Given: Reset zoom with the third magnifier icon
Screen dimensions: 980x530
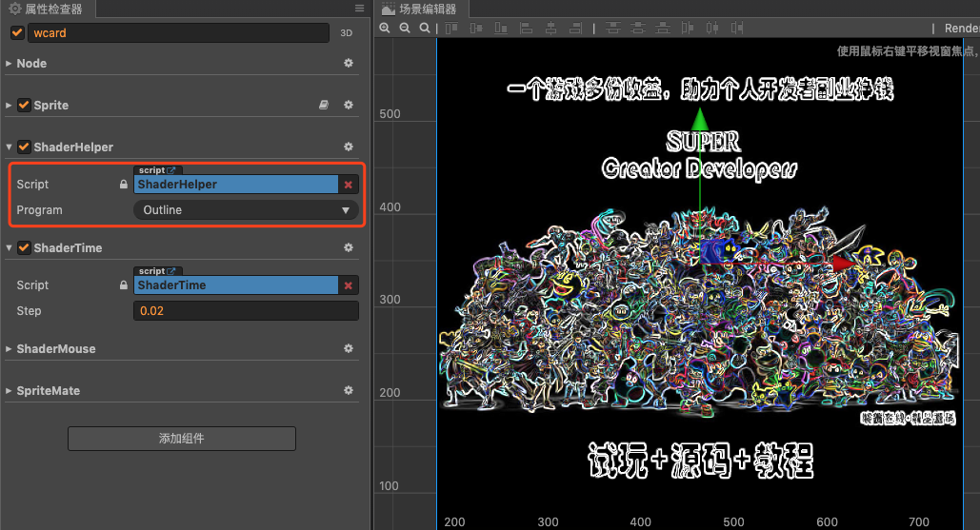Looking at the screenshot, I should 424,29.
